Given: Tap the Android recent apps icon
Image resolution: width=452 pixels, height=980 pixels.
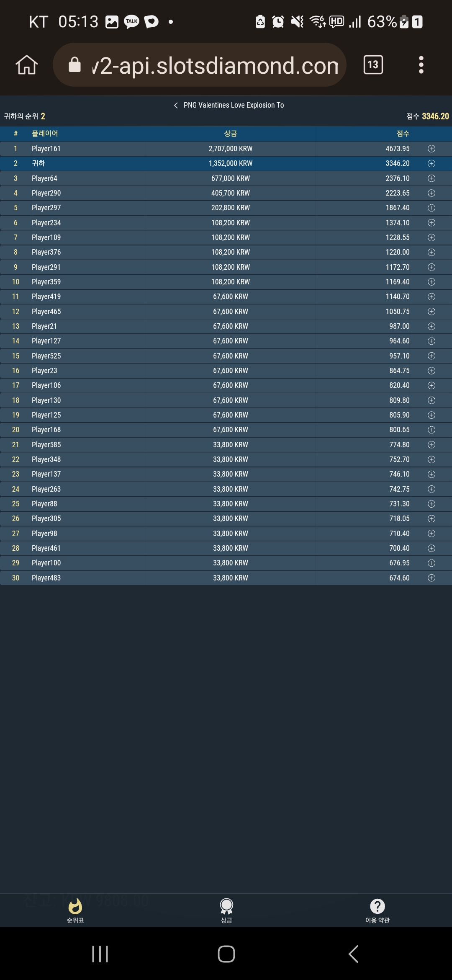Looking at the screenshot, I should tap(100, 954).
